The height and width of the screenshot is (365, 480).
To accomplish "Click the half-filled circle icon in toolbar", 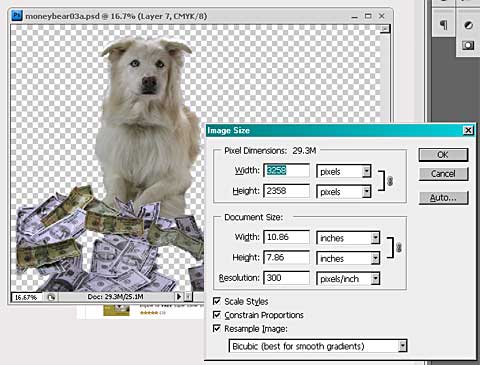I will 468,25.
